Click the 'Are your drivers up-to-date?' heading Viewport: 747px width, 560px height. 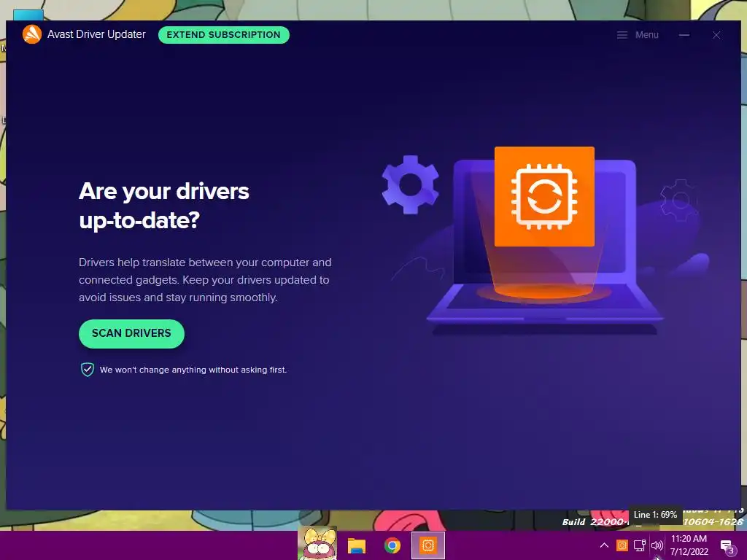click(164, 205)
